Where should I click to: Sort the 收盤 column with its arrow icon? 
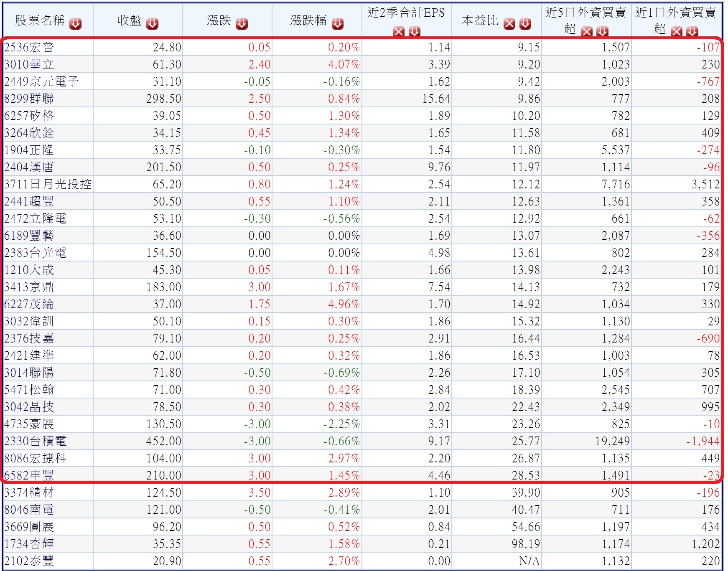pyautogui.click(x=153, y=24)
